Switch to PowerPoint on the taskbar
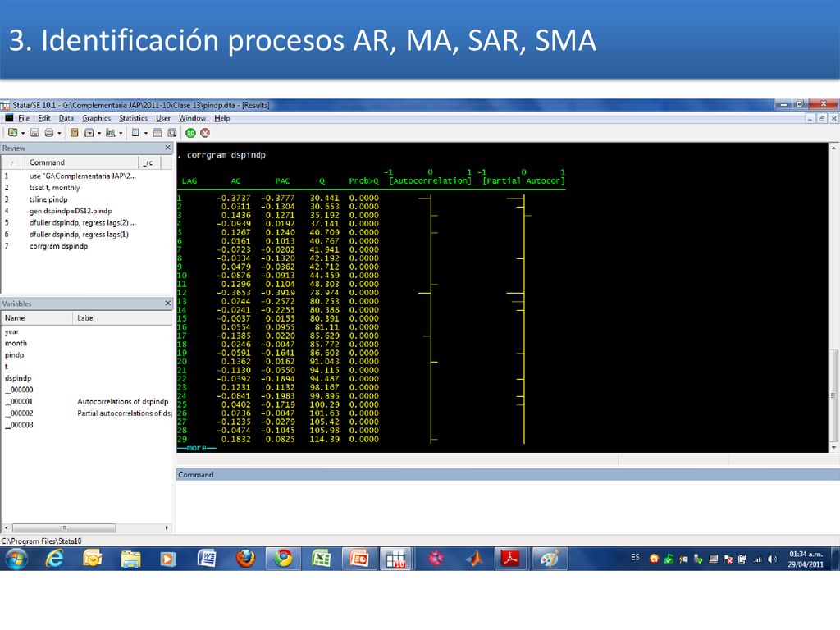 coord(359,559)
